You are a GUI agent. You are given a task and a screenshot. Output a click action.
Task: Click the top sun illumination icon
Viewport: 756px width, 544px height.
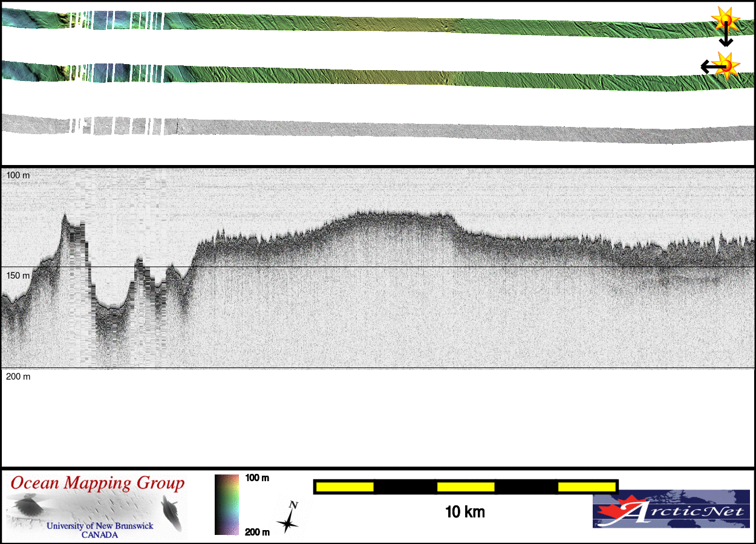725,19
